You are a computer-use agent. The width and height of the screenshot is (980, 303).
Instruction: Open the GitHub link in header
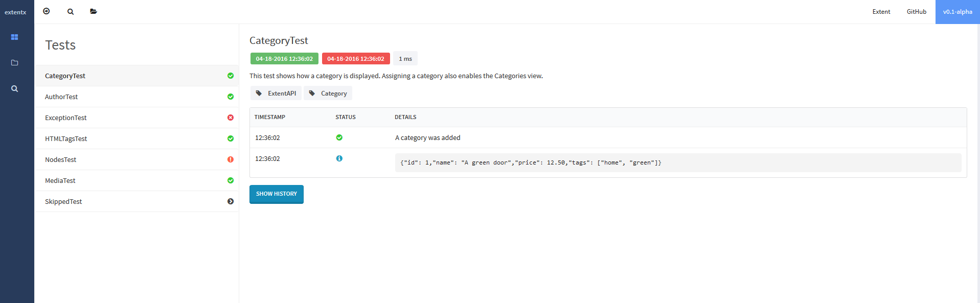click(916, 12)
